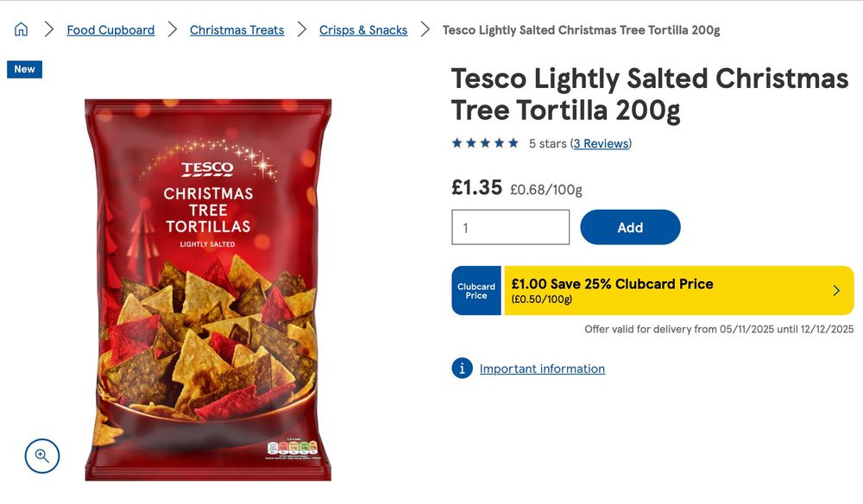Click the New badge on product

pyautogui.click(x=24, y=69)
